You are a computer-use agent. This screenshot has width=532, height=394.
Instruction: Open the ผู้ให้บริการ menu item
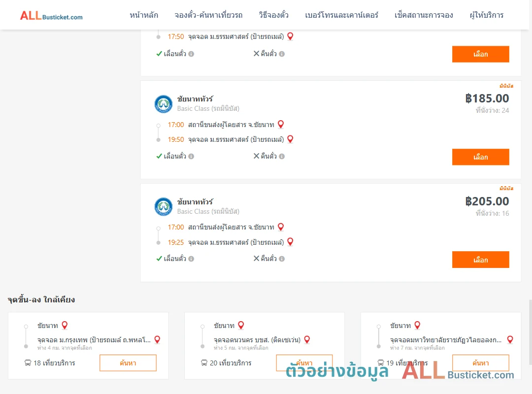[487, 15]
